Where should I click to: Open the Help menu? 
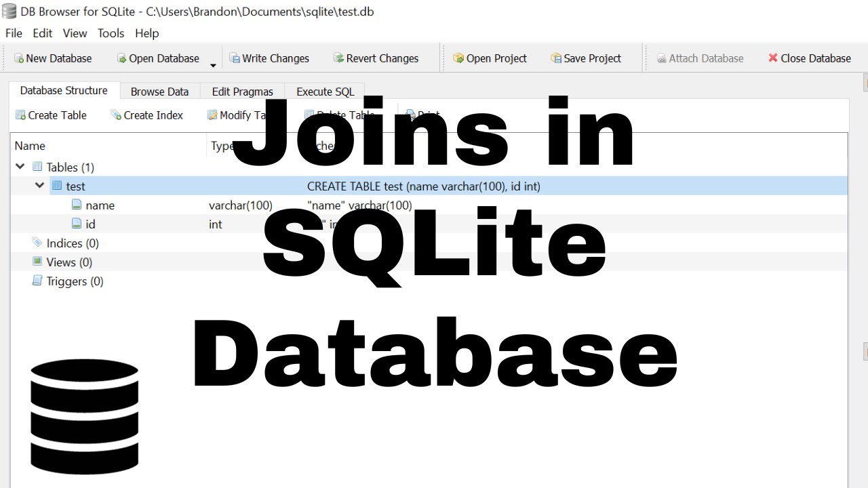point(146,33)
